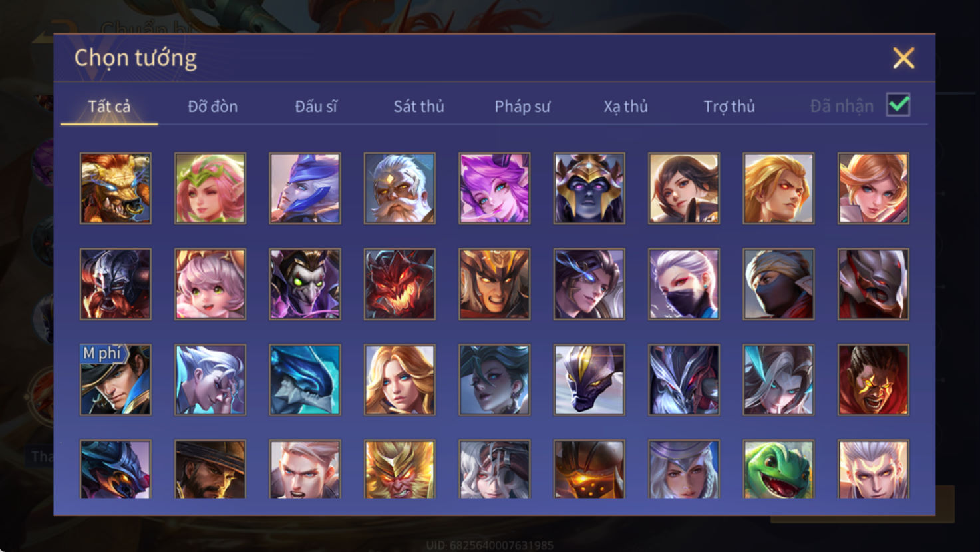Pick the cowboy hat bearded hero
Image resolution: width=980 pixels, height=552 pixels.
pyautogui.click(x=210, y=469)
